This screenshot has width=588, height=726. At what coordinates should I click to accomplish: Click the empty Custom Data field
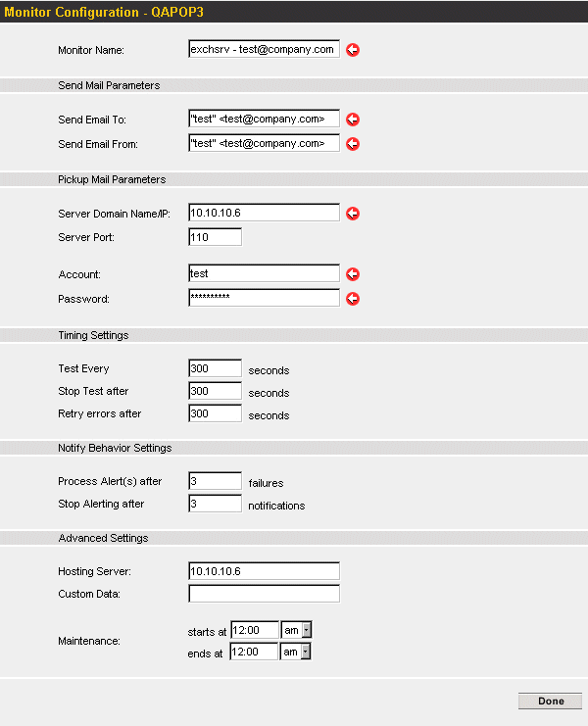(264, 594)
